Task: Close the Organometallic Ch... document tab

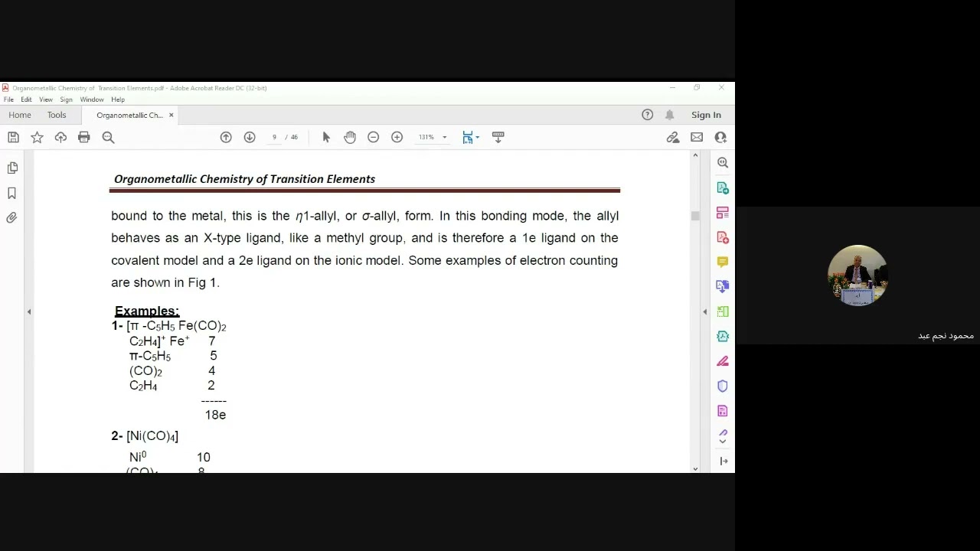Action: coord(171,115)
